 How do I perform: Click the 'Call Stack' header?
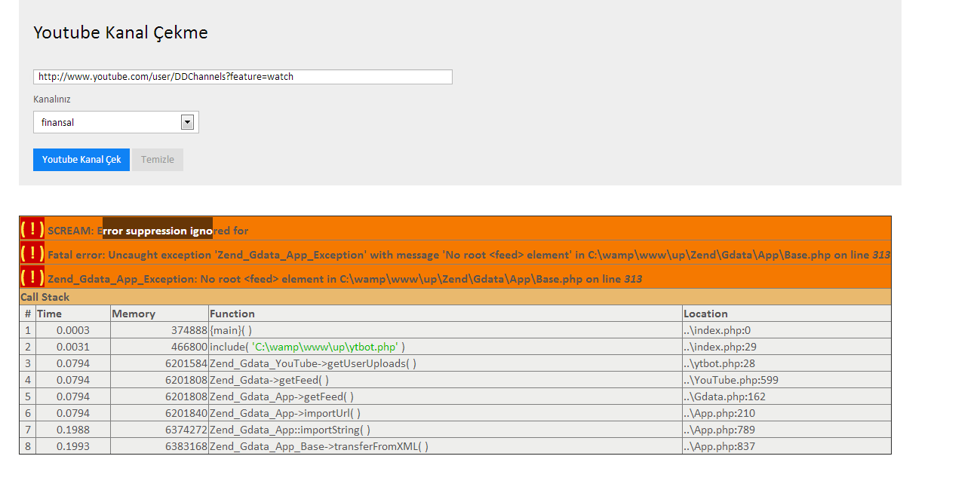(45, 297)
